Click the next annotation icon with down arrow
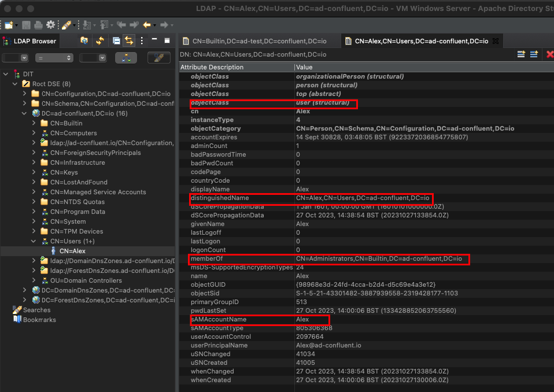This screenshot has height=392, width=554. coord(87,25)
